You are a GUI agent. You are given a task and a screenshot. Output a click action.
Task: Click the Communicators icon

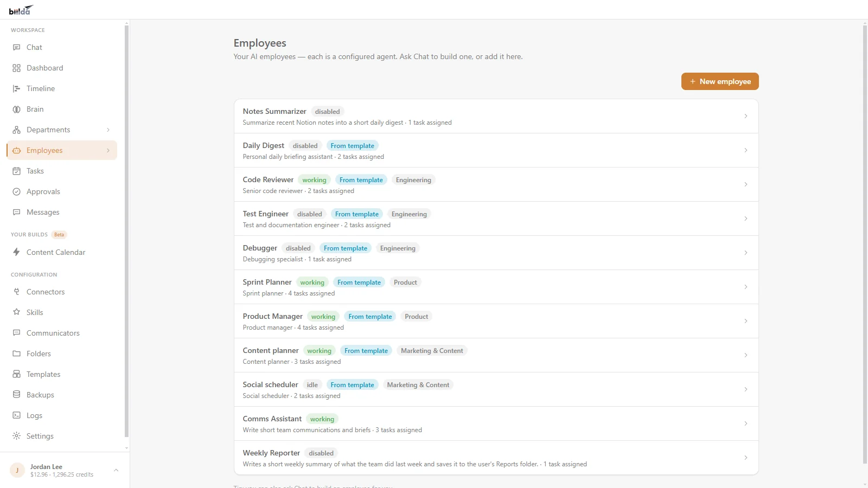click(x=16, y=333)
